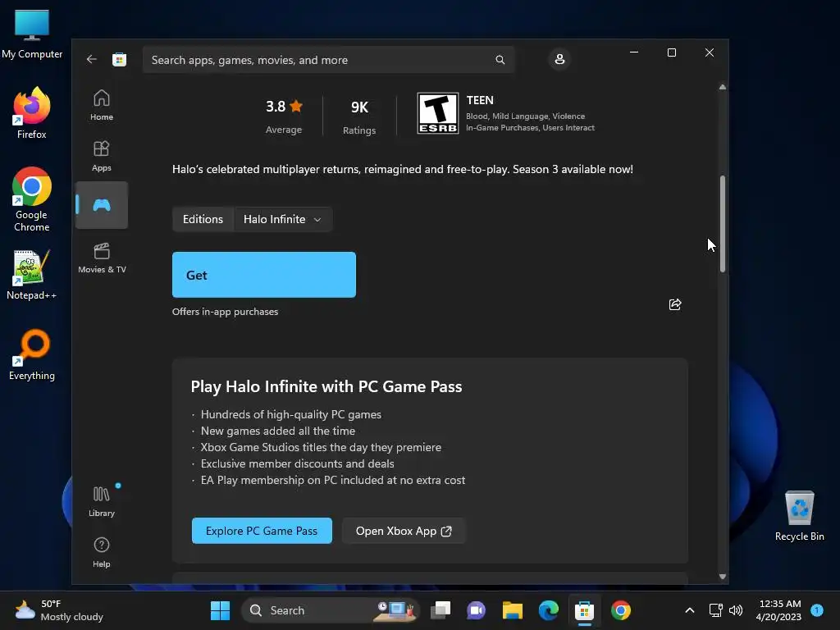Click the Microsoft Store taskbar icon
The height and width of the screenshot is (630, 840).
coord(584,610)
